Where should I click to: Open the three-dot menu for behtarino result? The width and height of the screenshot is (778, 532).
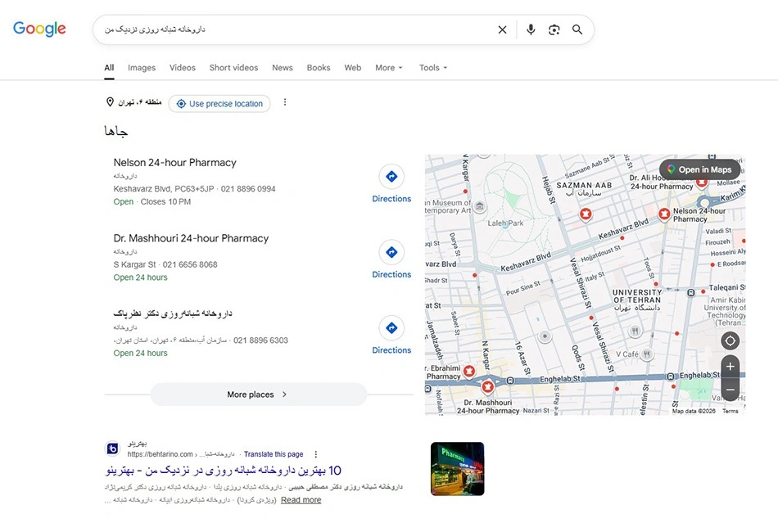pyautogui.click(x=315, y=454)
